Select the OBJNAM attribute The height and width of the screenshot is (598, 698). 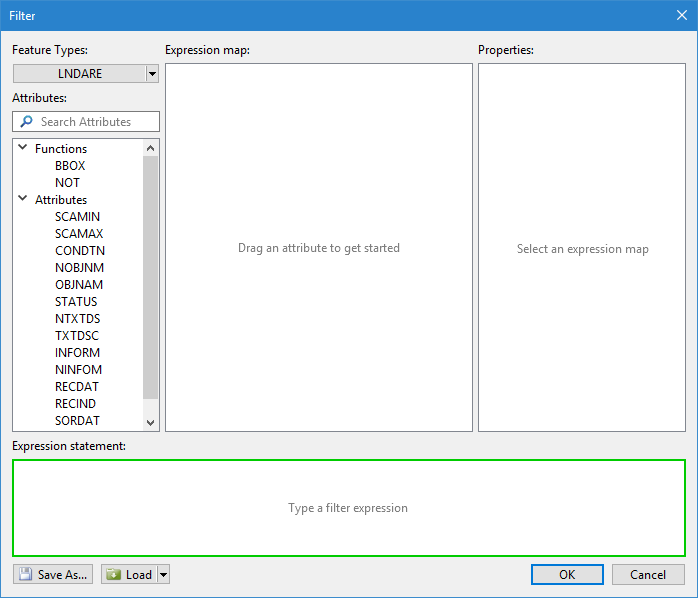pyautogui.click(x=79, y=285)
